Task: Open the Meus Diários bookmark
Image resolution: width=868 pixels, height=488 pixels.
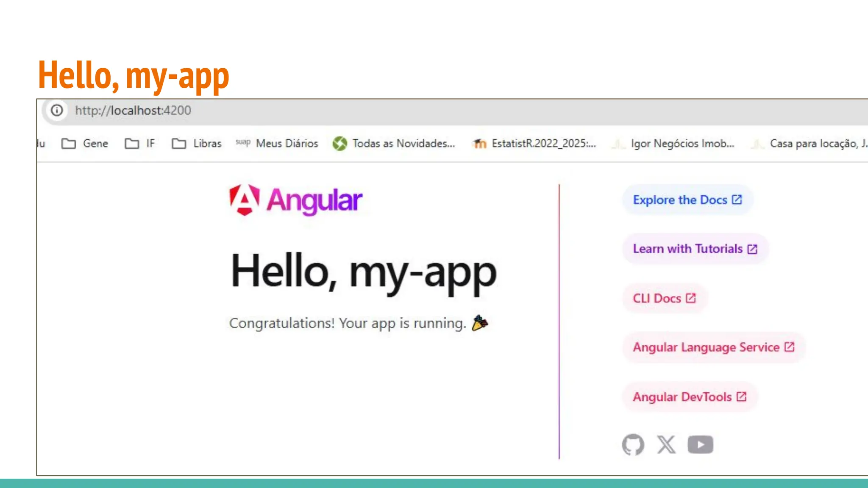Action: [277, 144]
